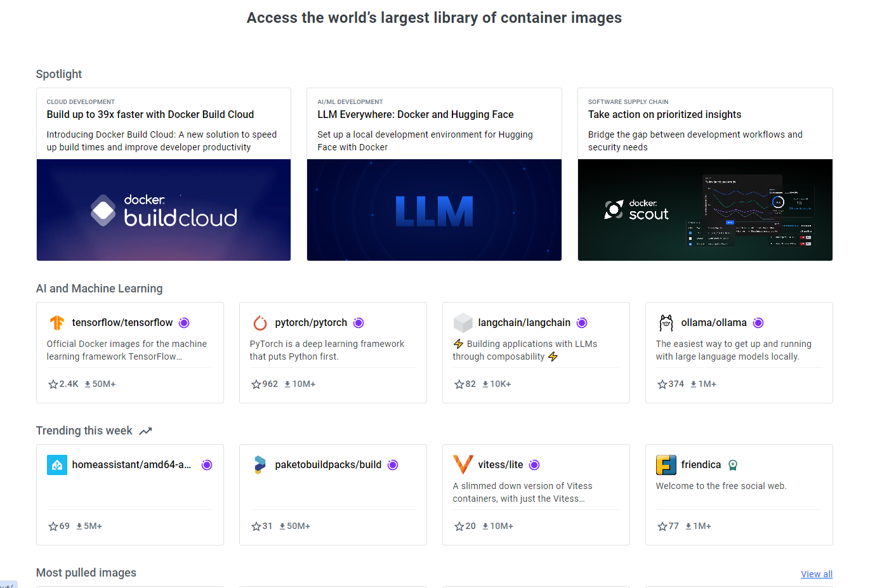The height and width of the screenshot is (588, 882).
Task: Open the langchain/langchain repository title
Action: (x=524, y=323)
